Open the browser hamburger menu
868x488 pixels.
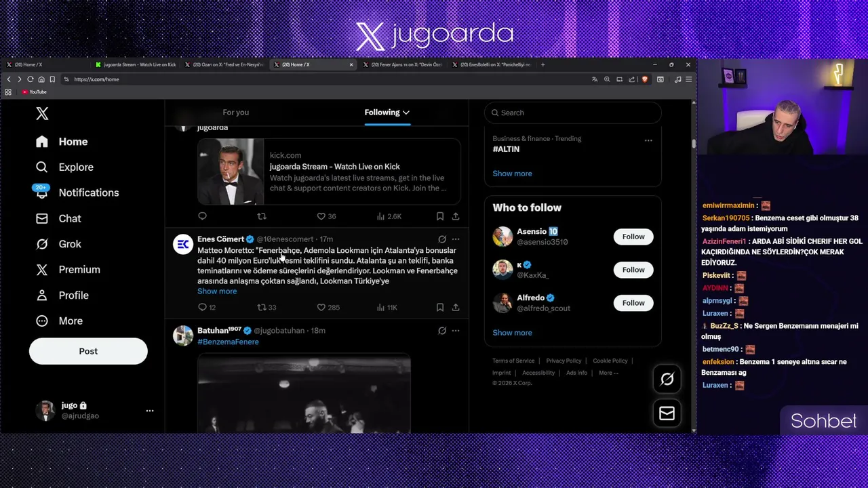688,79
